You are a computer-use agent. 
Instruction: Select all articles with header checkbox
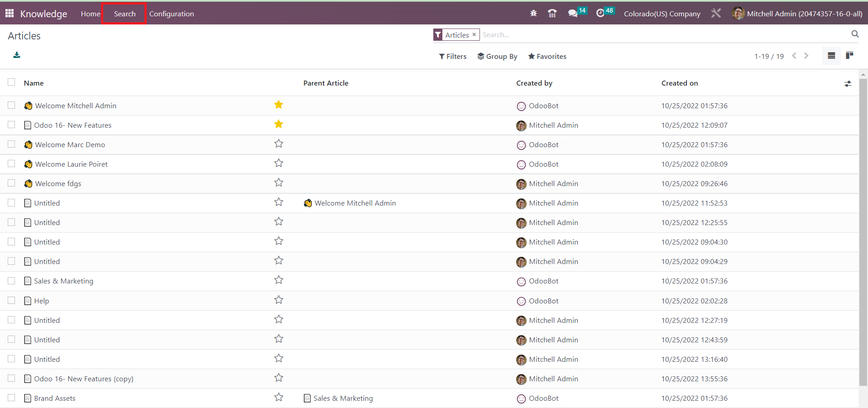[x=11, y=82]
